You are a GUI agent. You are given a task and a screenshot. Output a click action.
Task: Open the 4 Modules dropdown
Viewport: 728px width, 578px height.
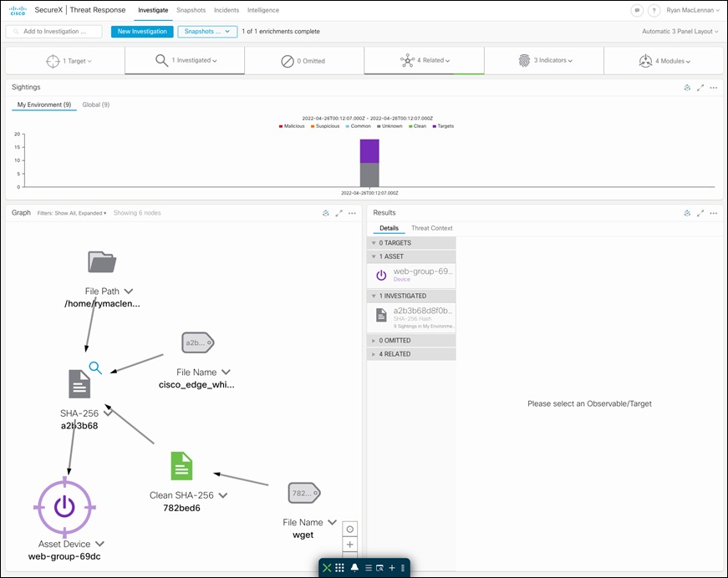pos(664,61)
